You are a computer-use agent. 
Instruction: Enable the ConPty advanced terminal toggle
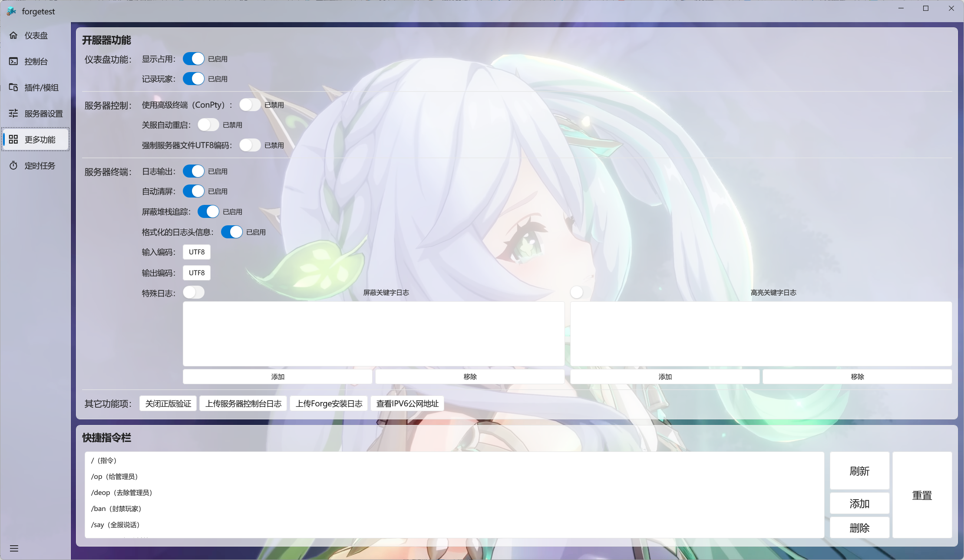click(x=250, y=105)
